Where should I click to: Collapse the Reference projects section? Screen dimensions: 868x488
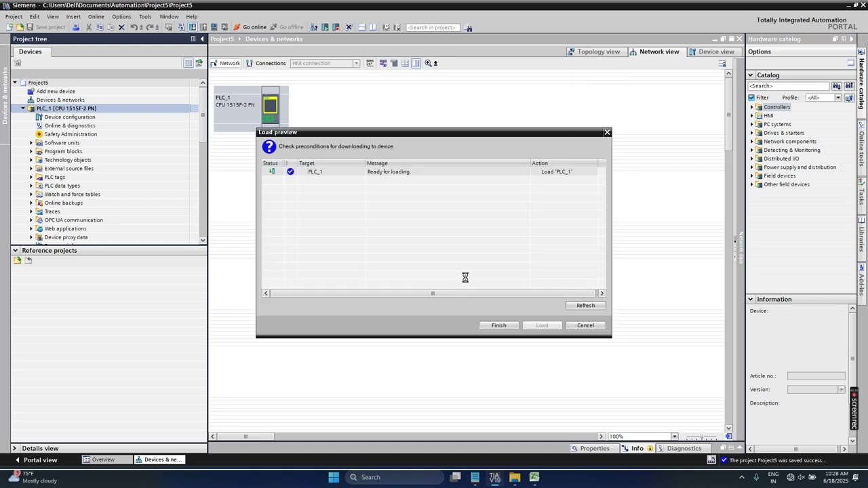(15, 251)
